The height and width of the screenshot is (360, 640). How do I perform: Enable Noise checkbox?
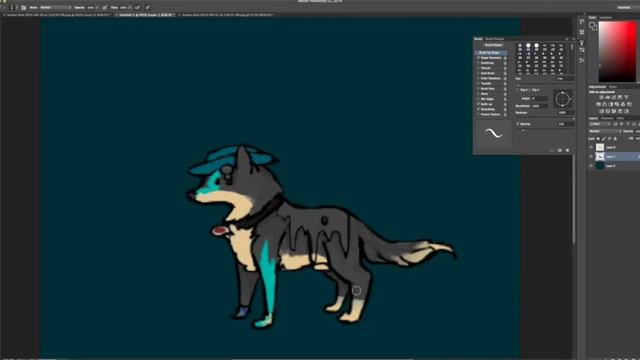[x=478, y=94]
